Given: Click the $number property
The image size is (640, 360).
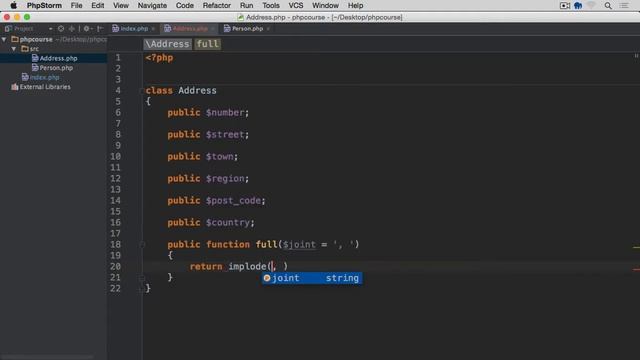Looking at the screenshot, I should tap(224, 113).
